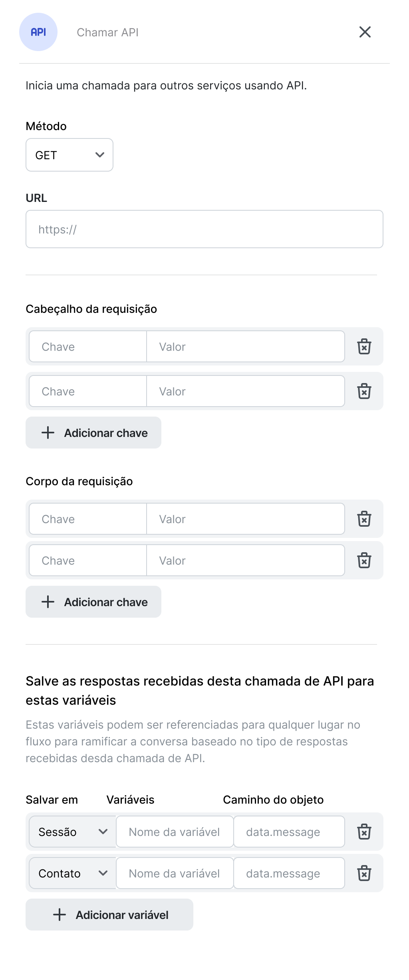This screenshot has width=409, height=980.
Task: Click the second header Valor field
Action: (x=245, y=391)
